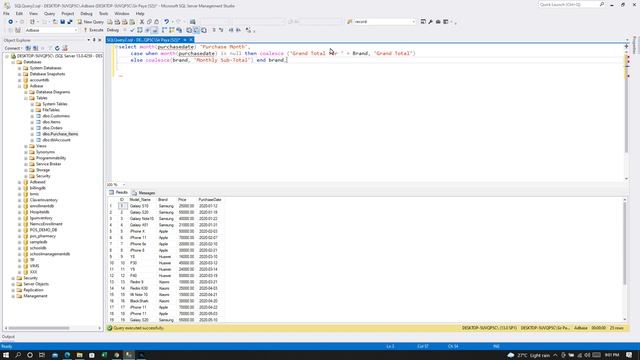Click the Windows Start button
This screenshot has width=640, height=360.
[x=6, y=355]
